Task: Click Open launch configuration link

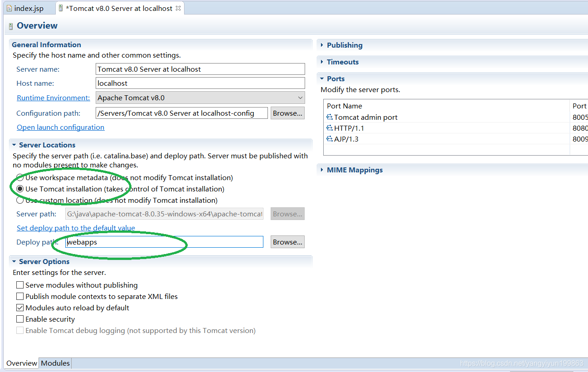Action: [61, 127]
